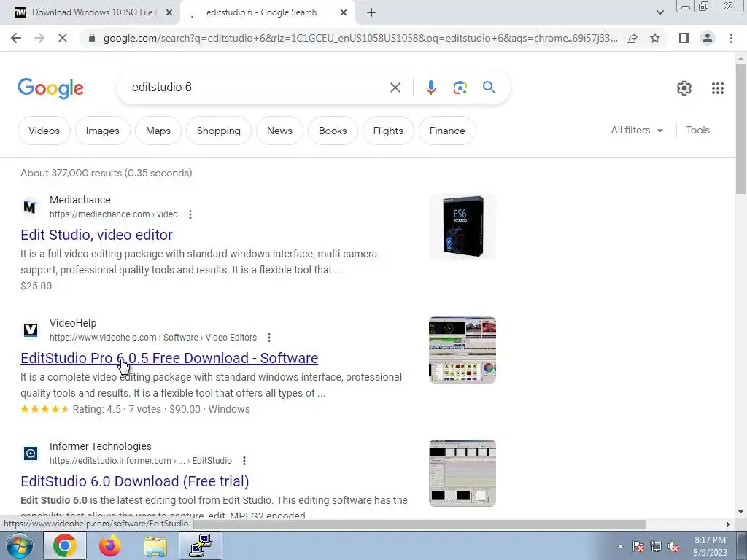Share this page from the address bar

coord(632,38)
